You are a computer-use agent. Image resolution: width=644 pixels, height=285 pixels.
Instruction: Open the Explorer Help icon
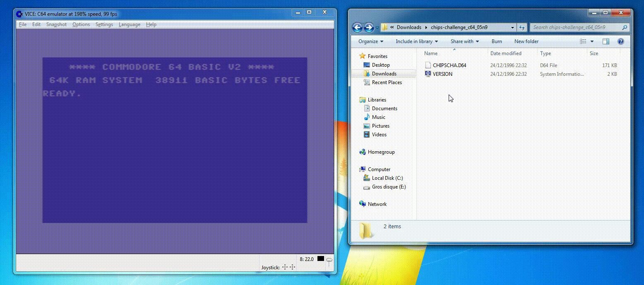[620, 41]
